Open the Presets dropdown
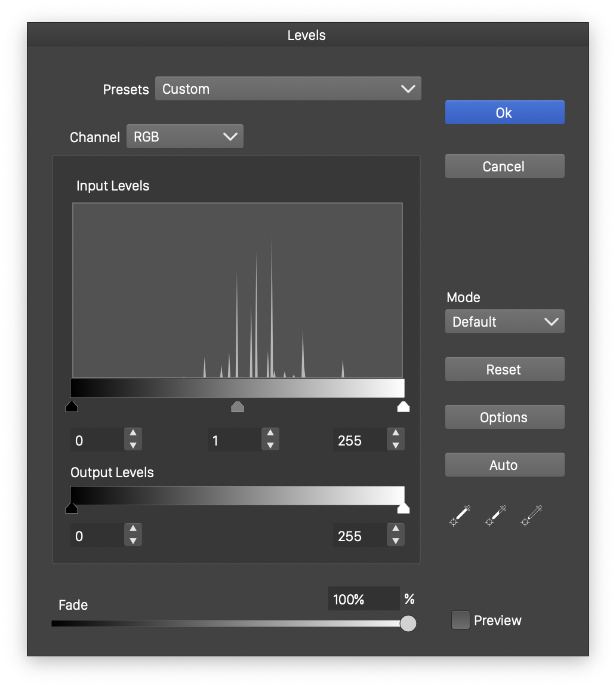Image resolution: width=616 pixels, height=688 pixels. coord(288,89)
